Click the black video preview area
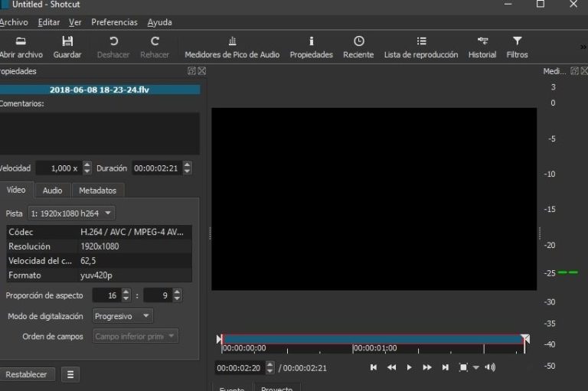Screen dimensions: 588x391 (374, 199)
